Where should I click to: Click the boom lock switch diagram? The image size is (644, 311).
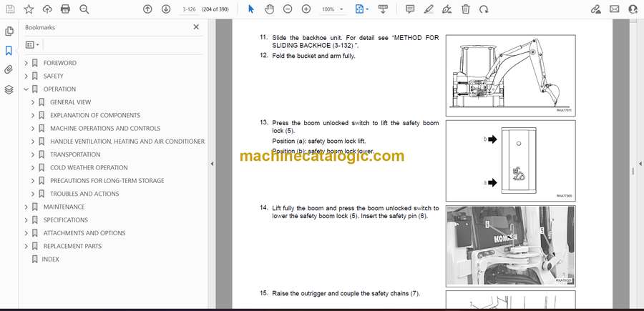click(x=510, y=161)
